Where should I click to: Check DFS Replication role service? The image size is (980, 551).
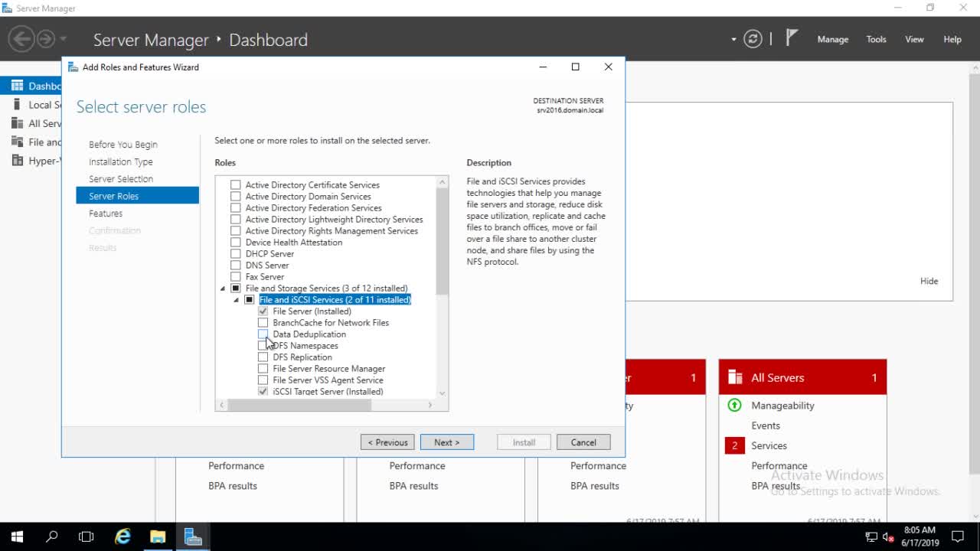click(263, 357)
